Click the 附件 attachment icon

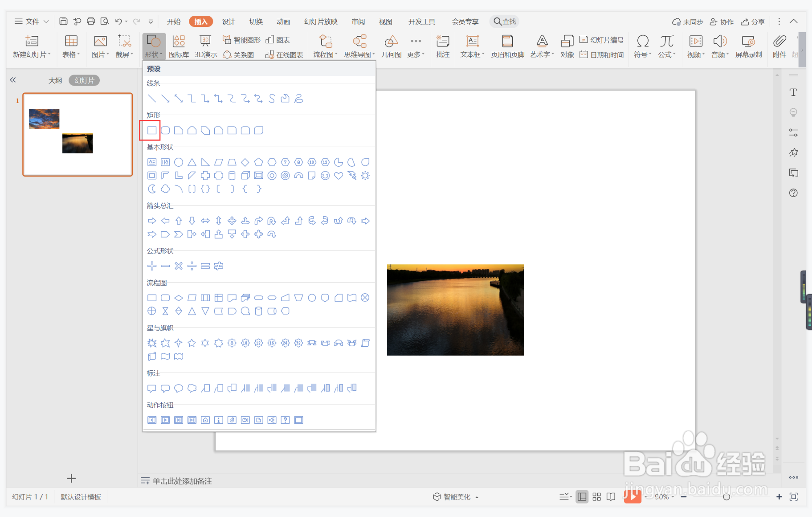[x=779, y=46]
